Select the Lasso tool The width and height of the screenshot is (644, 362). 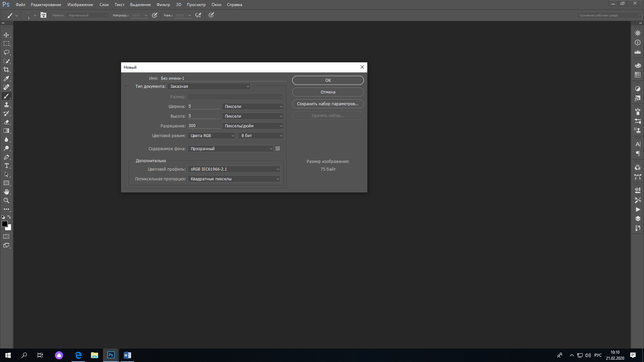pos(6,52)
